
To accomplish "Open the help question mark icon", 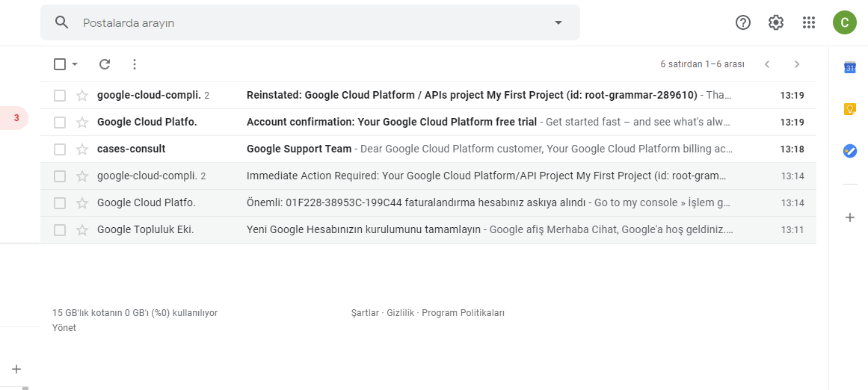I will point(743,22).
